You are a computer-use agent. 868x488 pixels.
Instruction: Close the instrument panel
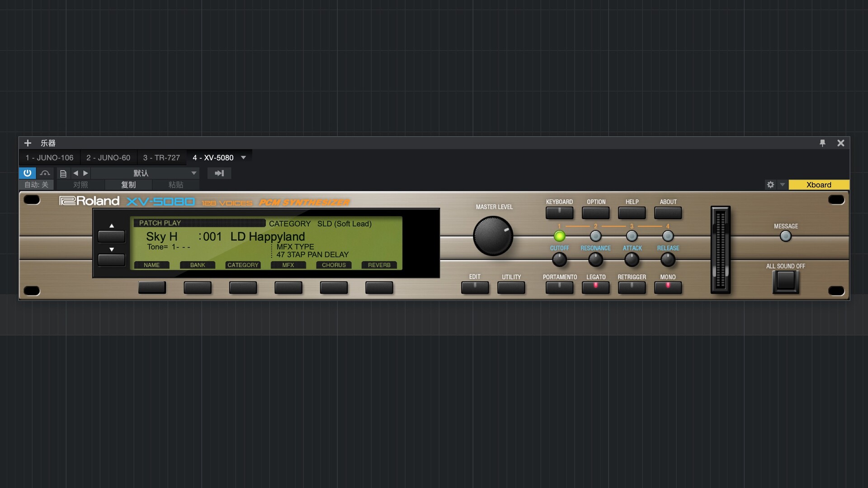(841, 143)
